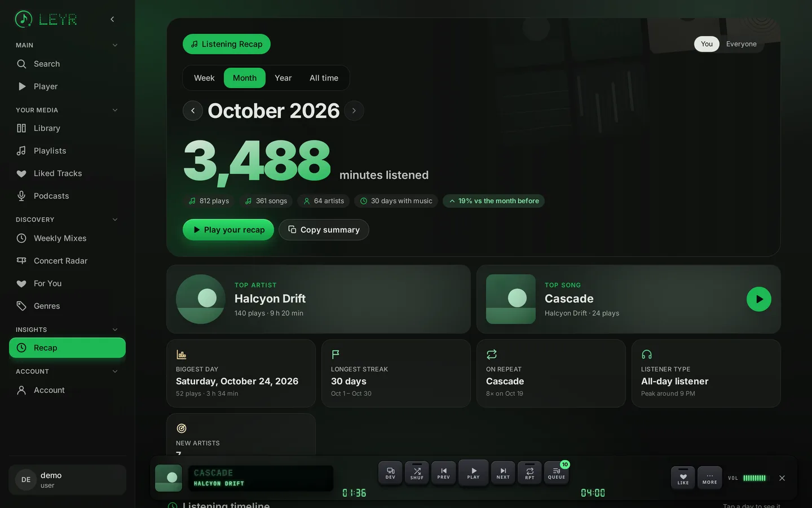This screenshot has width=812, height=508.
Task: Open the Devices (DEV) button in player
Action: click(x=390, y=473)
